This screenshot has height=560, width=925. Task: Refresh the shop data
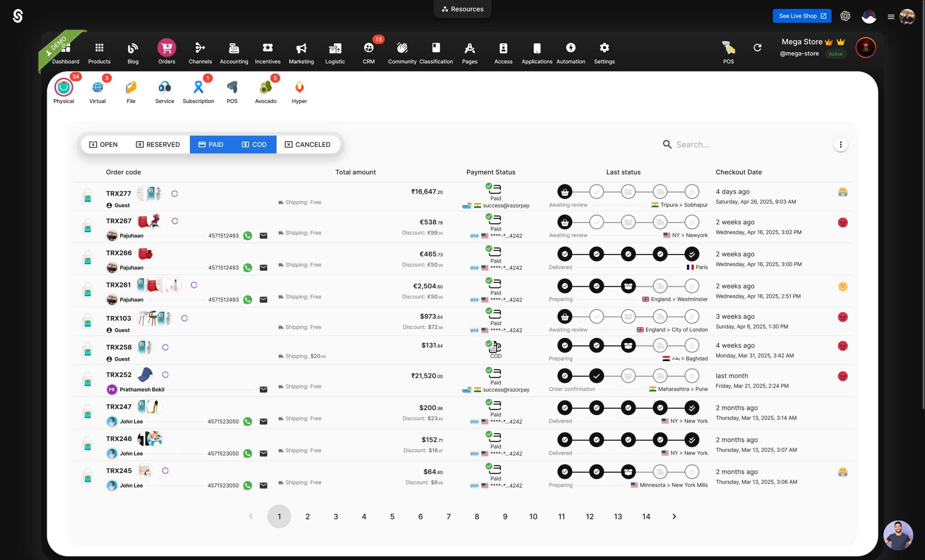pyautogui.click(x=757, y=47)
